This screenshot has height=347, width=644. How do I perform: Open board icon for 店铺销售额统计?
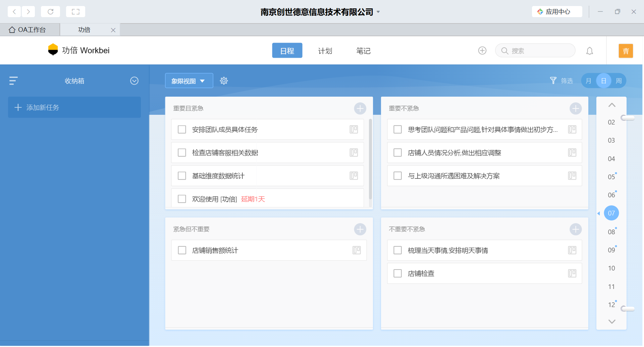357,250
